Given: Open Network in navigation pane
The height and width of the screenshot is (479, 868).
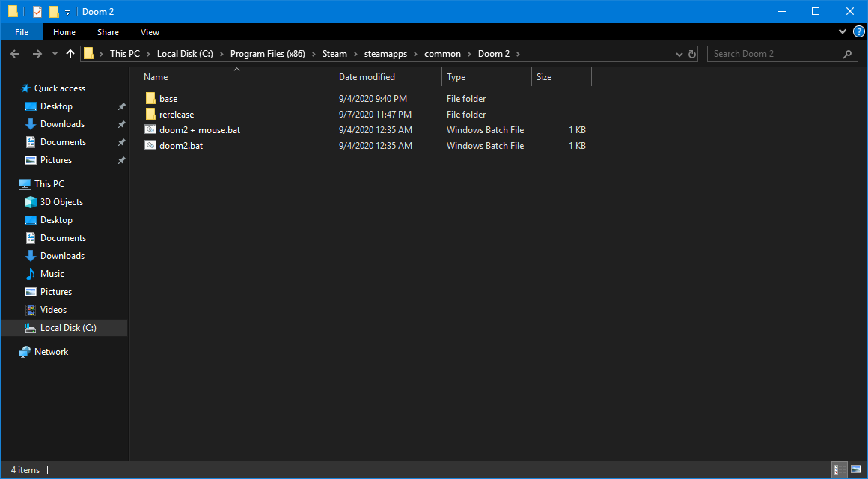Looking at the screenshot, I should click(x=51, y=352).
